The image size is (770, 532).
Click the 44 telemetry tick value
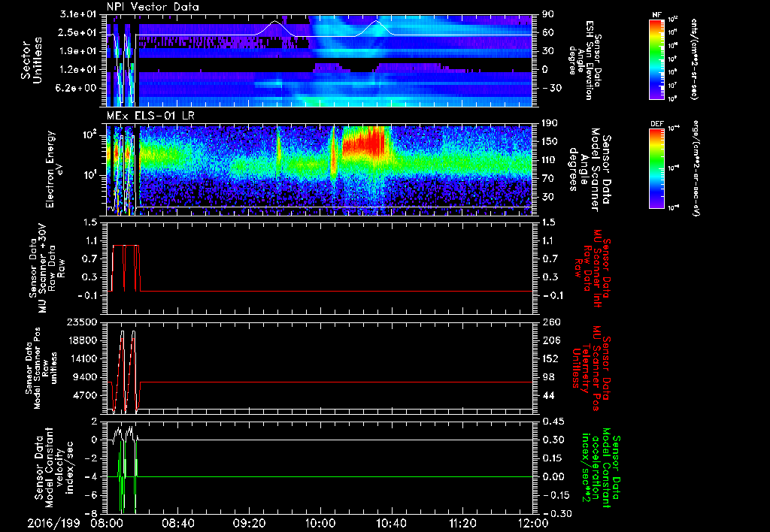click(x=548, y=396)
